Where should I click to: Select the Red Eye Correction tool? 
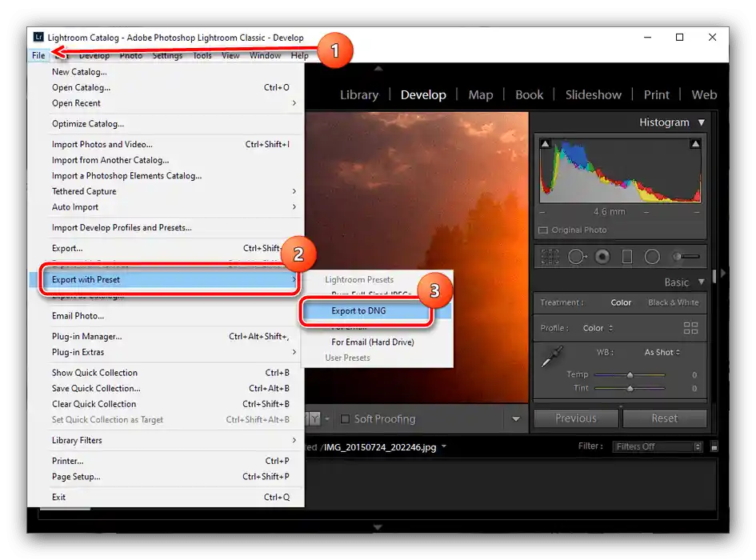(x=602, y=256)
